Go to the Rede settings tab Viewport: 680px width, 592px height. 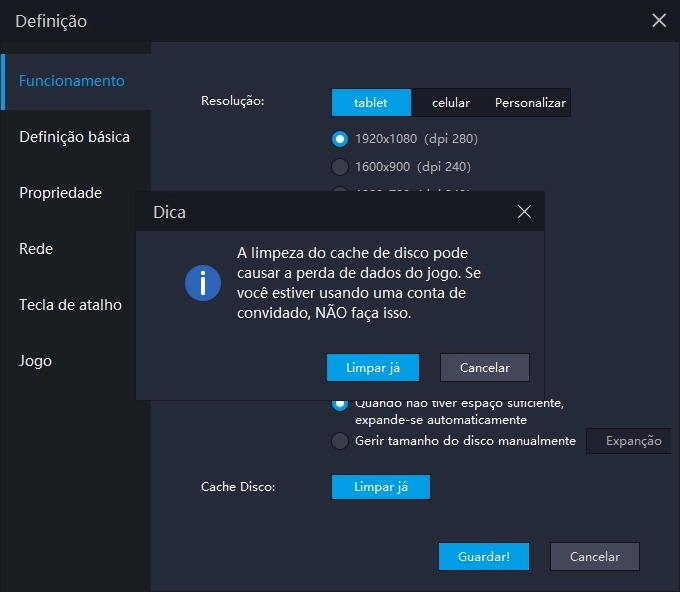click(36, 249)
